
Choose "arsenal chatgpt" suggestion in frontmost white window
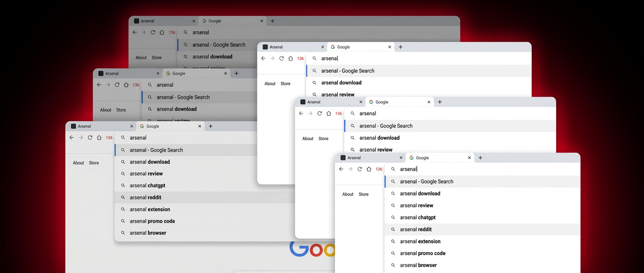pyautogui.click(x=482, y=217)
